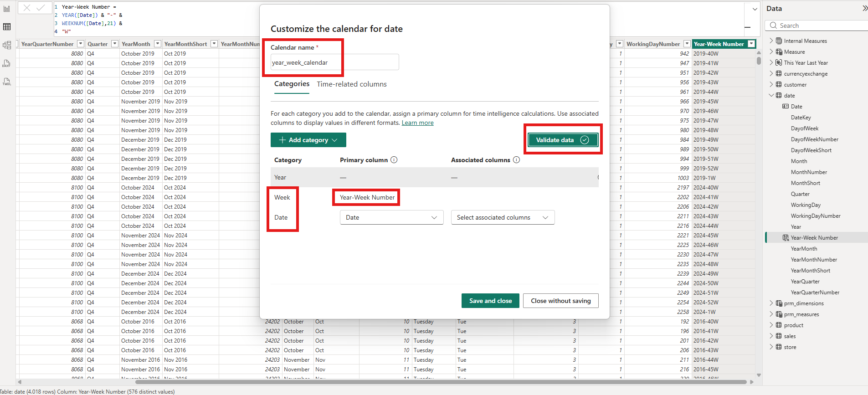Select MonthShort field in Data pane
Screen dimensions: 868x395
pos(806,183)
